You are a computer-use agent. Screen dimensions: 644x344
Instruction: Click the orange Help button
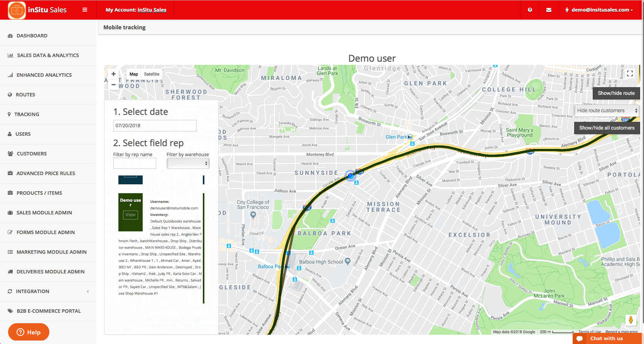click(x=29, y=332)
